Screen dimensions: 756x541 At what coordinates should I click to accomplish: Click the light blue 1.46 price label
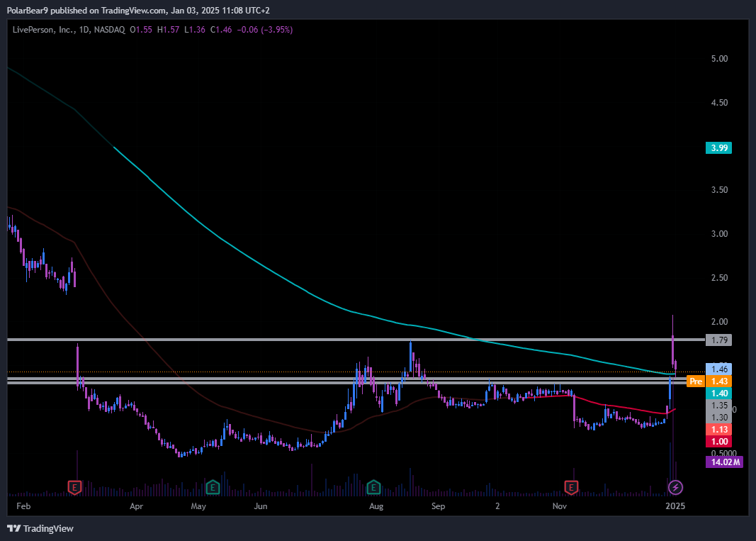[x=718, y=369]
